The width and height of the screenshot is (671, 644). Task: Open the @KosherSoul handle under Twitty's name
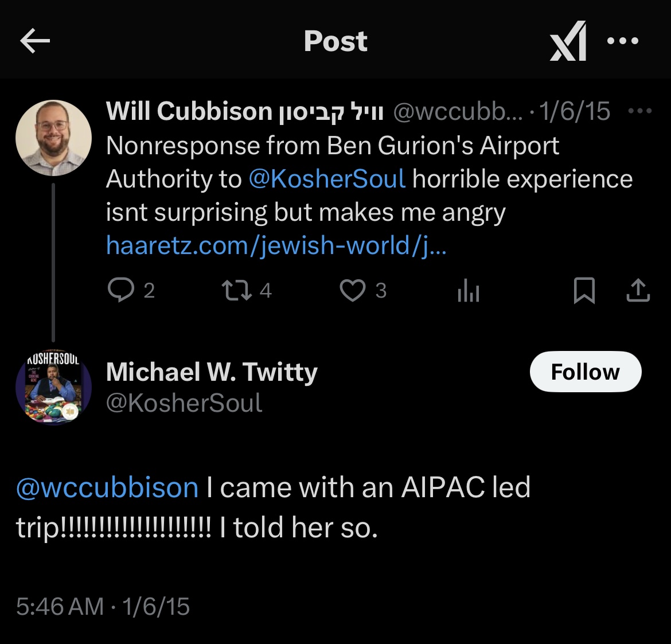point(184,403)
